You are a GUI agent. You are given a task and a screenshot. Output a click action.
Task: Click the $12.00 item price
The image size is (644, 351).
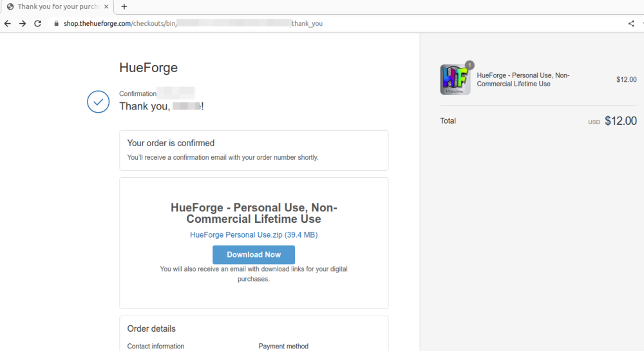[627, 80]
